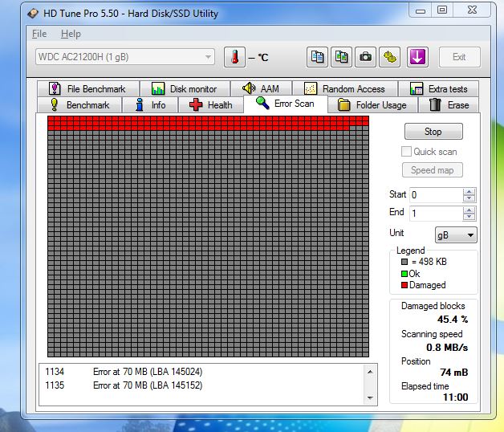This screenshot has width=504, height=432.
Task: Click the gray block legend square
Action: click(x=404, y=262)
